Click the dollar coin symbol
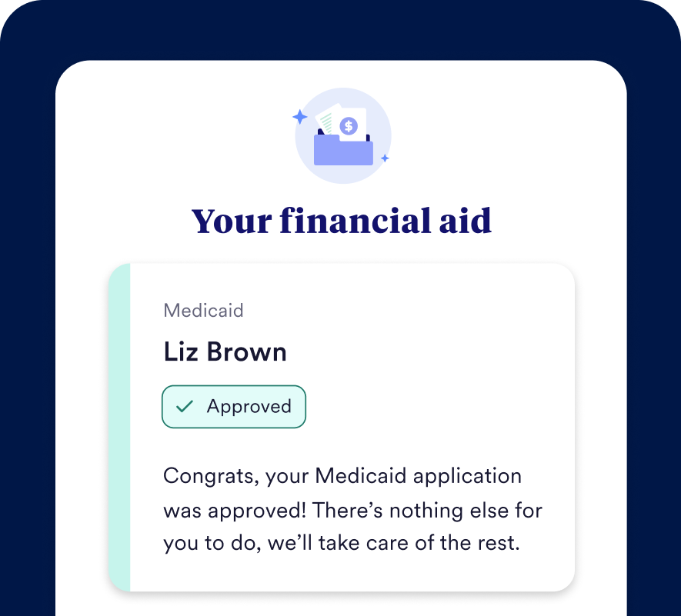Image resolution: width=681 pixels, height=616 pixels. [349, 125]
